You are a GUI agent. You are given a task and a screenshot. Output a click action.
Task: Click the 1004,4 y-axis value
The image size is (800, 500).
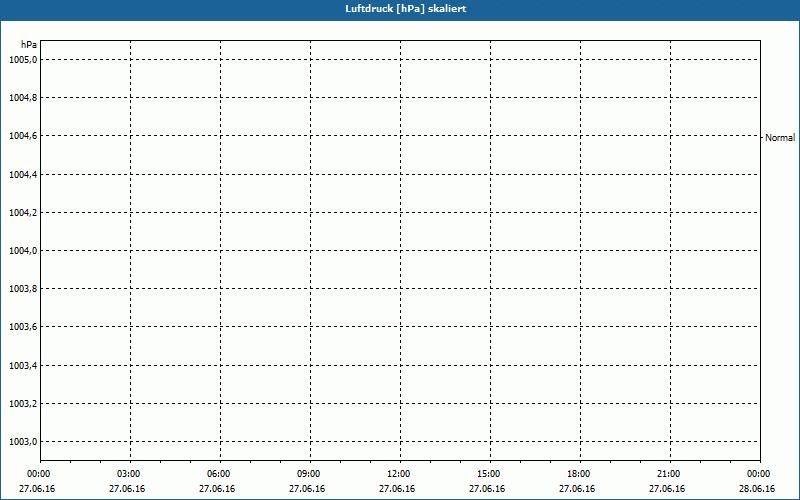pos(23,174)
